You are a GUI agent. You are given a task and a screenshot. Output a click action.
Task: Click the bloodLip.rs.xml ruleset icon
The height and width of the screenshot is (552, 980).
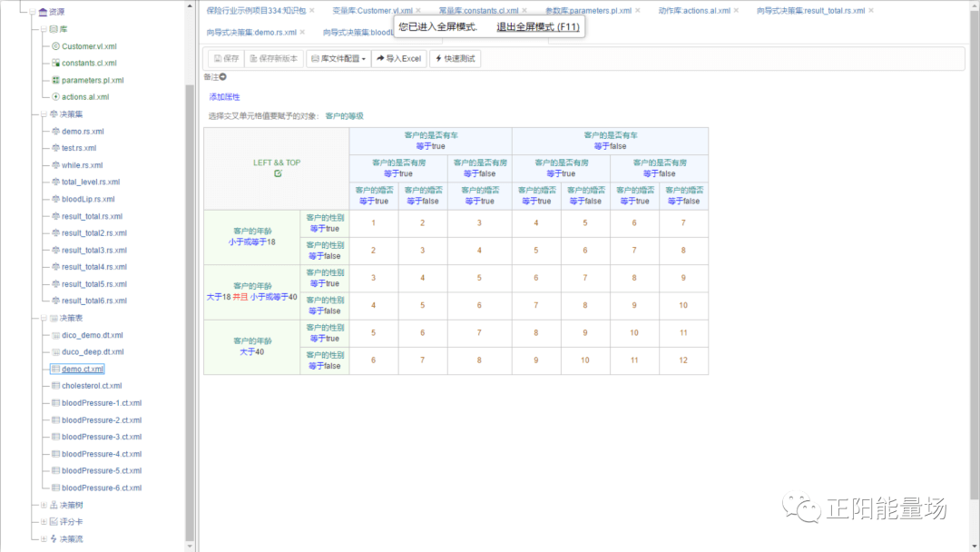(55, 199)
